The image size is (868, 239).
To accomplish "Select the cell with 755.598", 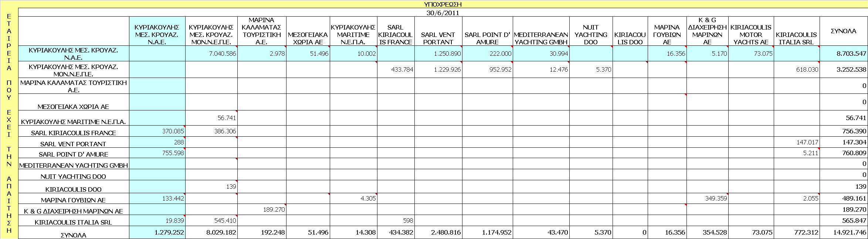I will click(x=157, y=153).
